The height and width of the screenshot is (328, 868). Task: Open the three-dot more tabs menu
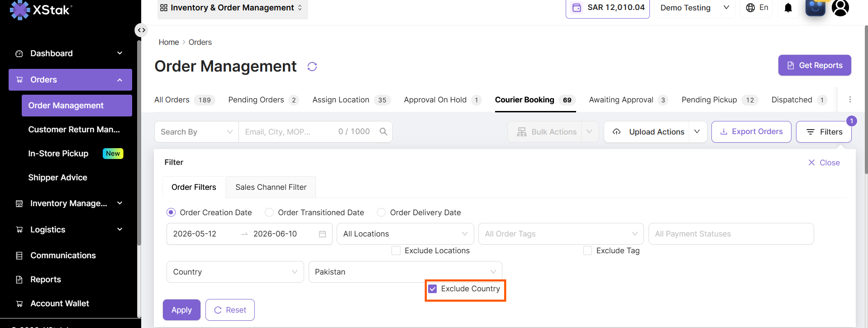850,100
